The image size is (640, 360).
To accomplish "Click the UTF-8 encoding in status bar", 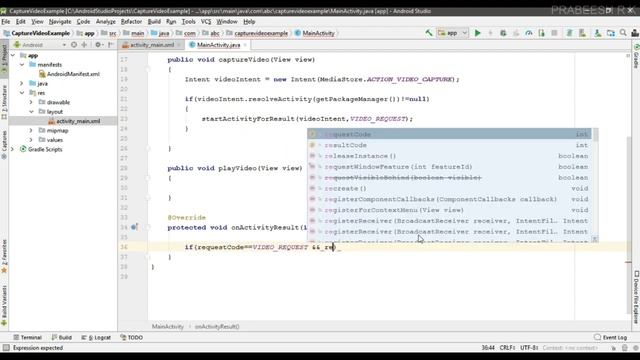I will [529, 348].
